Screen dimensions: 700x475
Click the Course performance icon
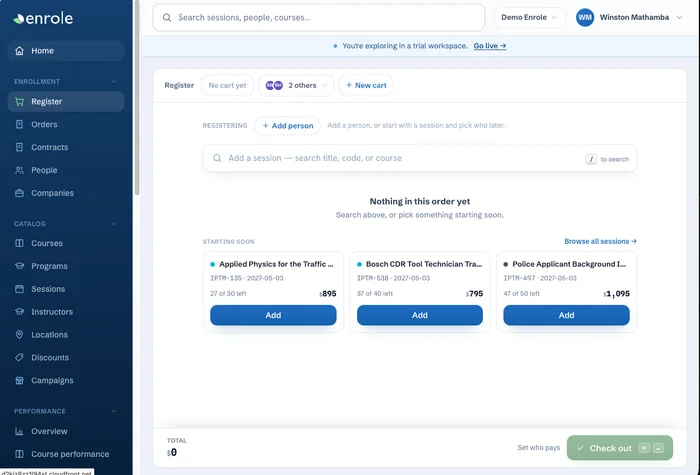click(19, 454)
